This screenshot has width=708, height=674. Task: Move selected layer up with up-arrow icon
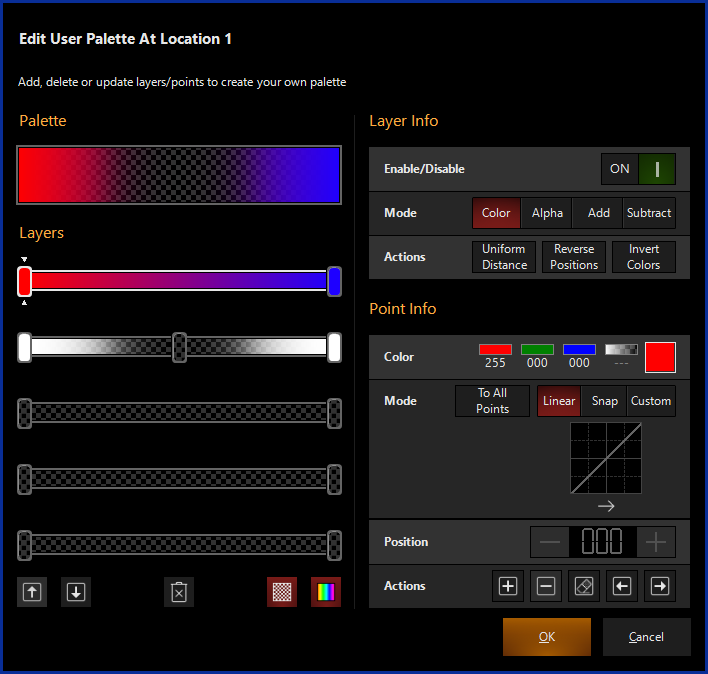pyautogui.click(x=32, y=592)
